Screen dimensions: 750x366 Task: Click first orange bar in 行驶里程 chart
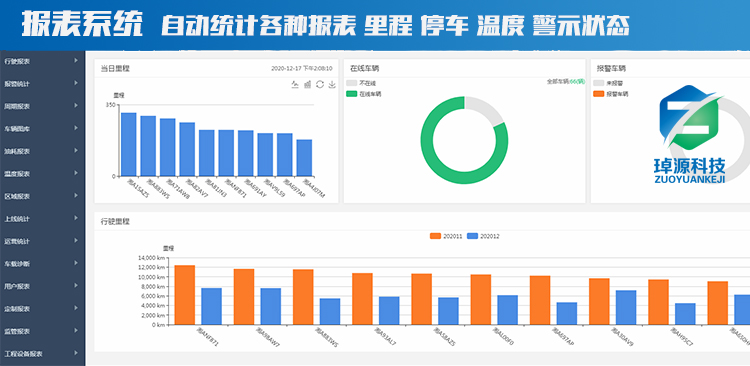coord(185,295)
